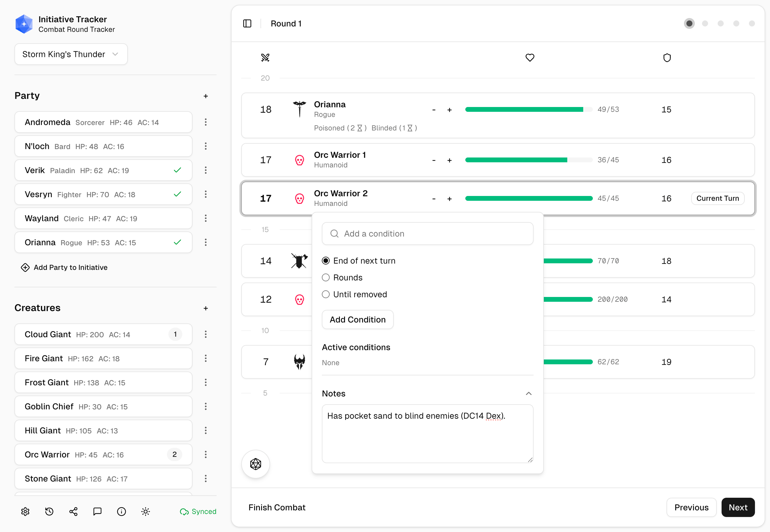Select the Rounds duration option
The width and height of the screenshot is (770, 532).
[326, 277]
